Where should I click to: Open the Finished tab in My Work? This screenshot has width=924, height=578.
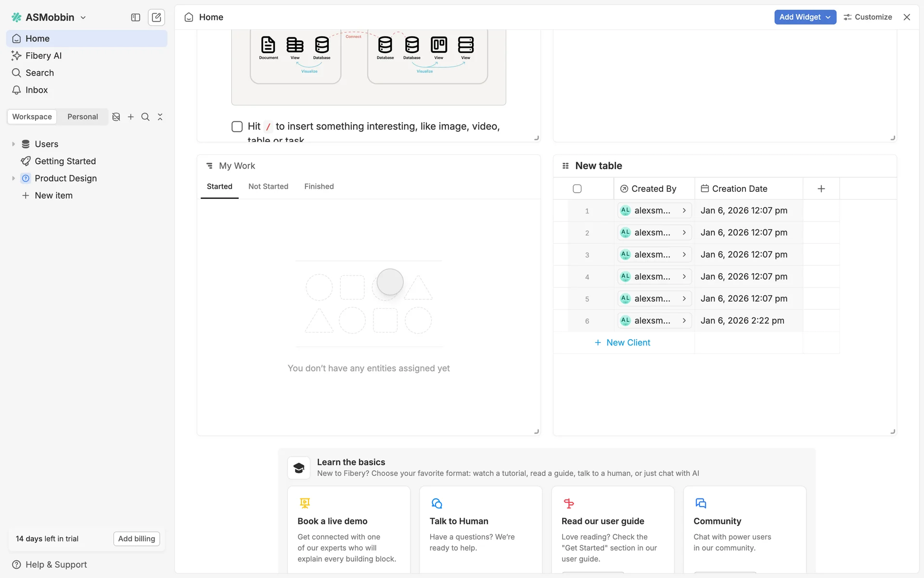coord(319,186)
